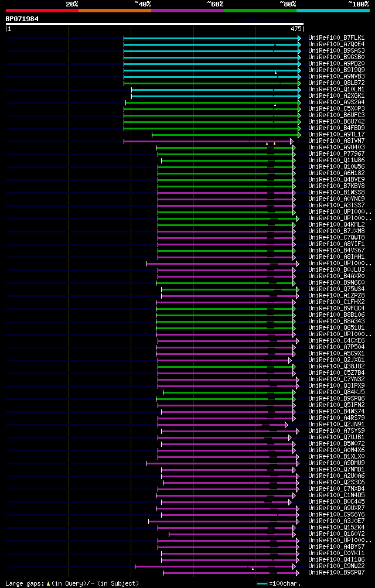Open hit UniRef100_P77967

tap(336, 154)
